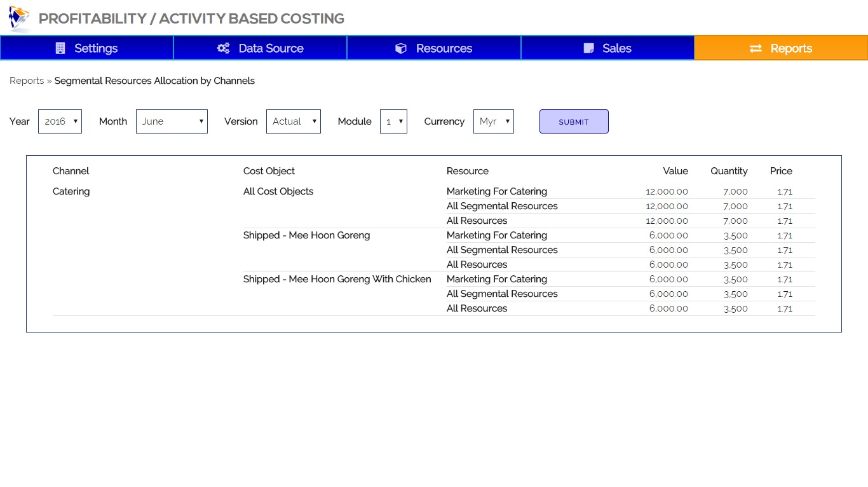Screen dimensions: 868x487
Task: Click the Submit button
Action: pos(574,121)
